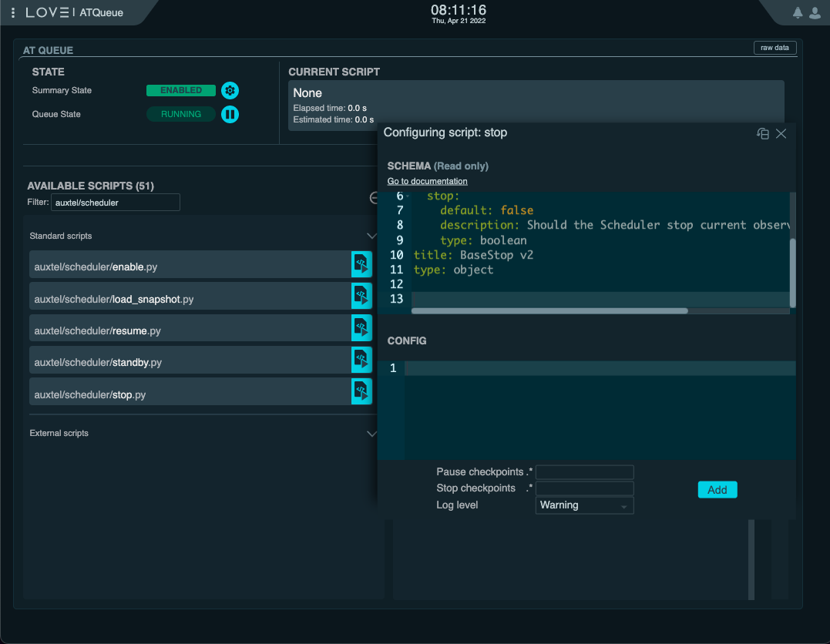
Task: Rotate the script configuration dialog orientation icon
Action: click(762, 133)
